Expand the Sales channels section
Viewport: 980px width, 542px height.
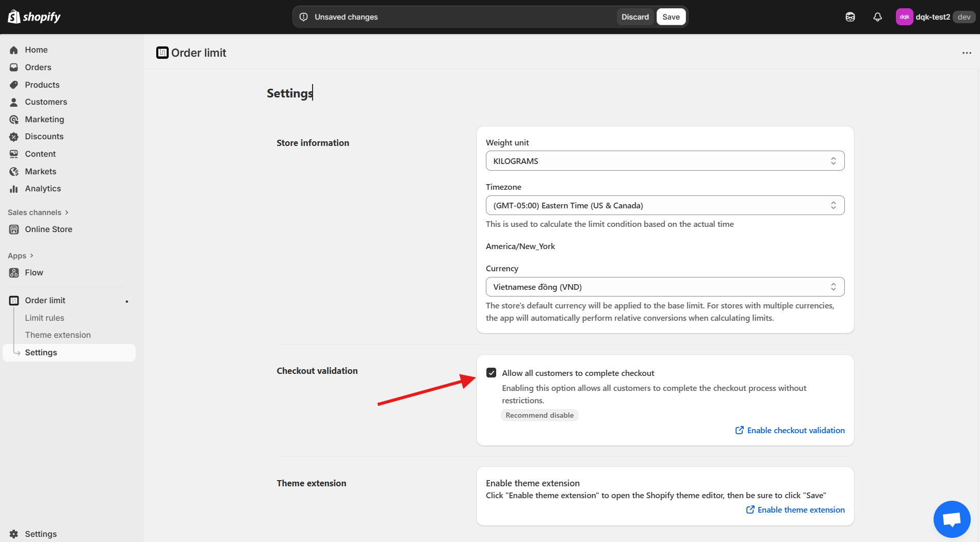[x=38, y=212]
